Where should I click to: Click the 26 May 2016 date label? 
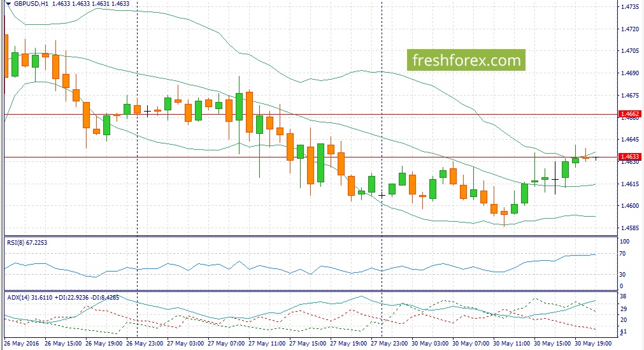click(x=22, y=344)
